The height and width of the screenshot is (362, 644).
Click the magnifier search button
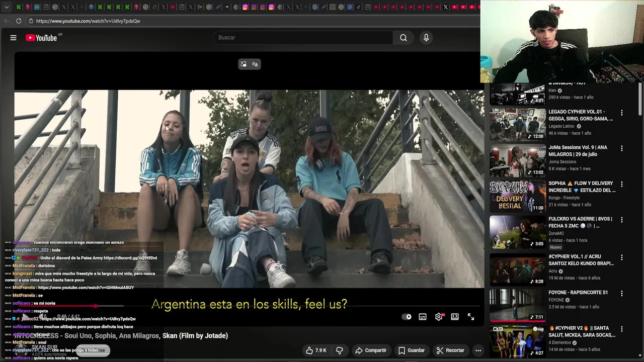pyautogui.click(x=404, y=38)
